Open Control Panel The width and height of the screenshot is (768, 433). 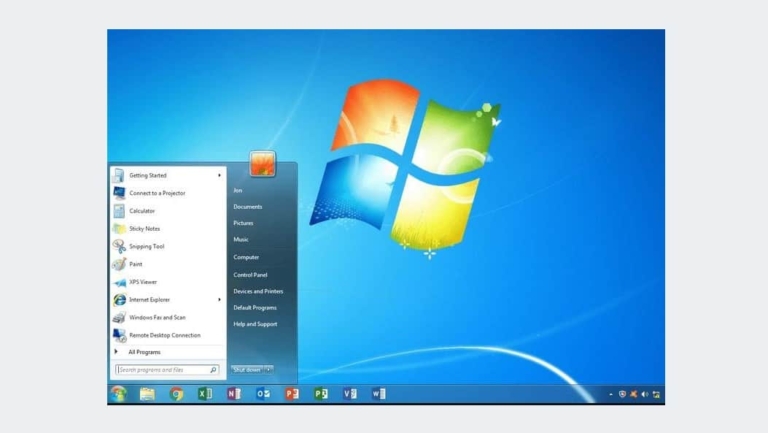[250, 275]
